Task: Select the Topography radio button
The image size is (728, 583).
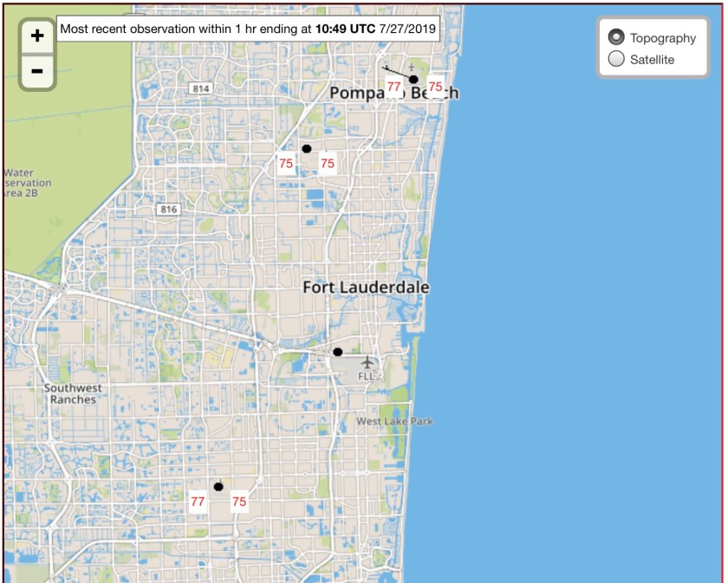Action: coord(616,37)
